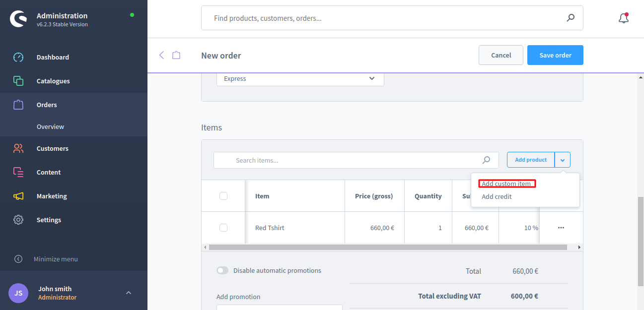644x310 pixels.
Task: Click the Orders sidebar label
Action: [x=47, y=105]
